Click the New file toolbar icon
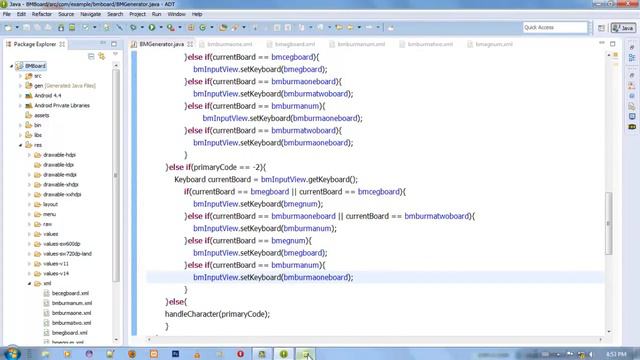Image resolution: width=640 pixels, height=360 pixels. pyautogui.click(x=8, y=28)
